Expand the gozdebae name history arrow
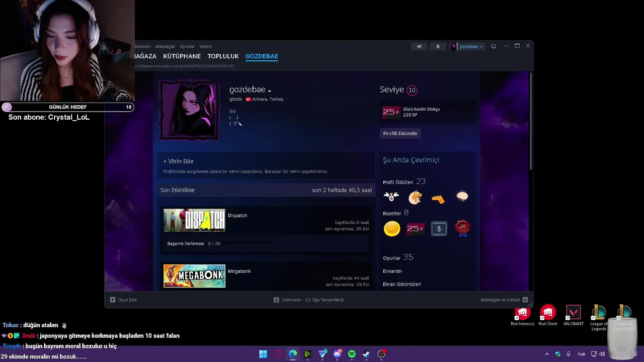The width and height of the screenshot is (644, 362). [270, 91]
